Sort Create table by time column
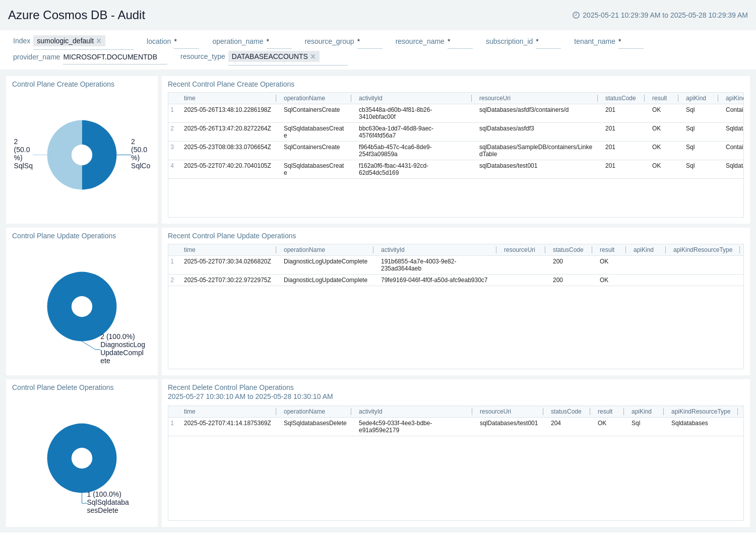This screenshot has height=538, width=756. (x=190, y=98)
